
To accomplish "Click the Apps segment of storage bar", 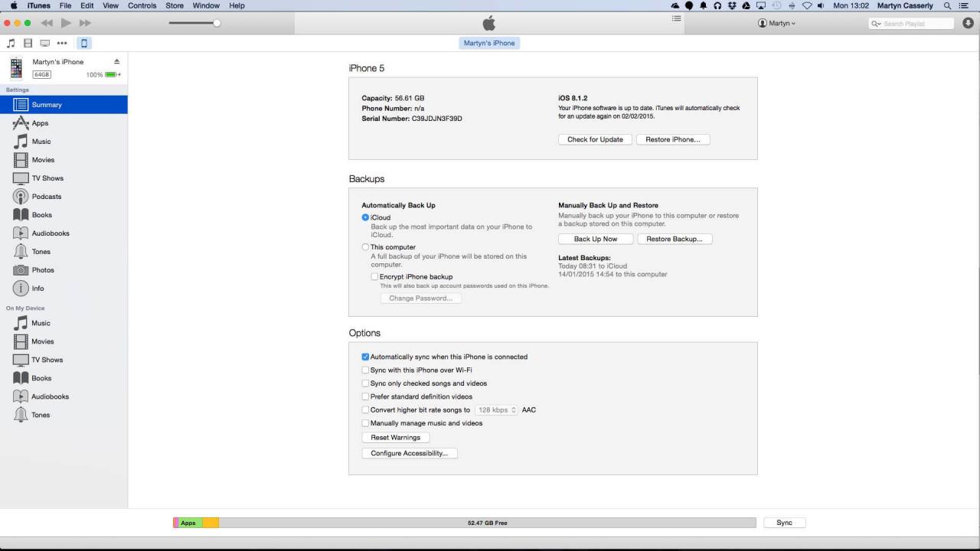I will tap(190, 523).
